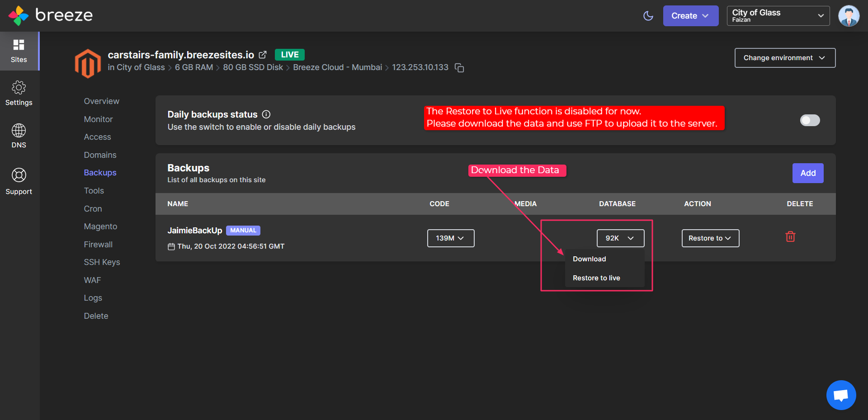Open the Cron section
The width and height of the screenshot is (868, 420).
pos(93,209)
